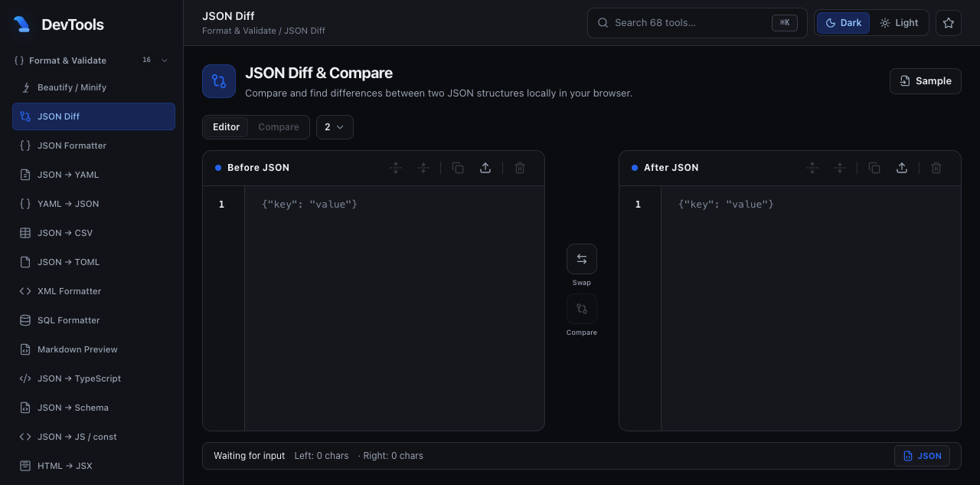The width and height of the screenshot is (980, 485).
Task: Click the Swap arrows icon button
Action: 582,259
